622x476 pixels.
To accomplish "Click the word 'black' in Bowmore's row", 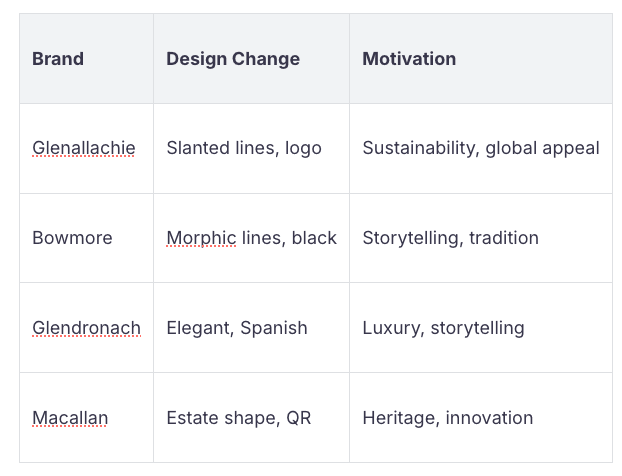I will click(x=314, y=238).
